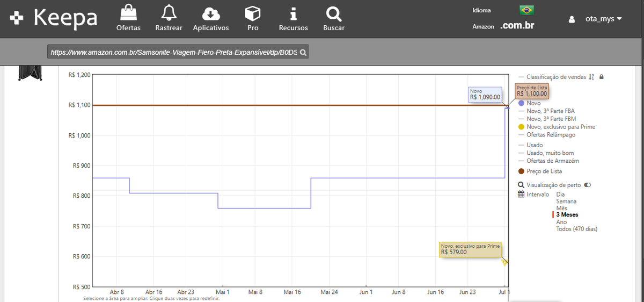Screen dimensions: 644x302
Task: Click the calendar Intervalo icon
Action: (x=521, y=194)
